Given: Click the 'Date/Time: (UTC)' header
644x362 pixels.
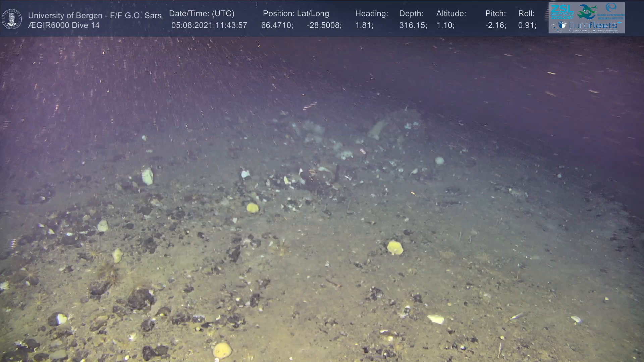Looking at the screenshot, I should (x=202, y=14).
